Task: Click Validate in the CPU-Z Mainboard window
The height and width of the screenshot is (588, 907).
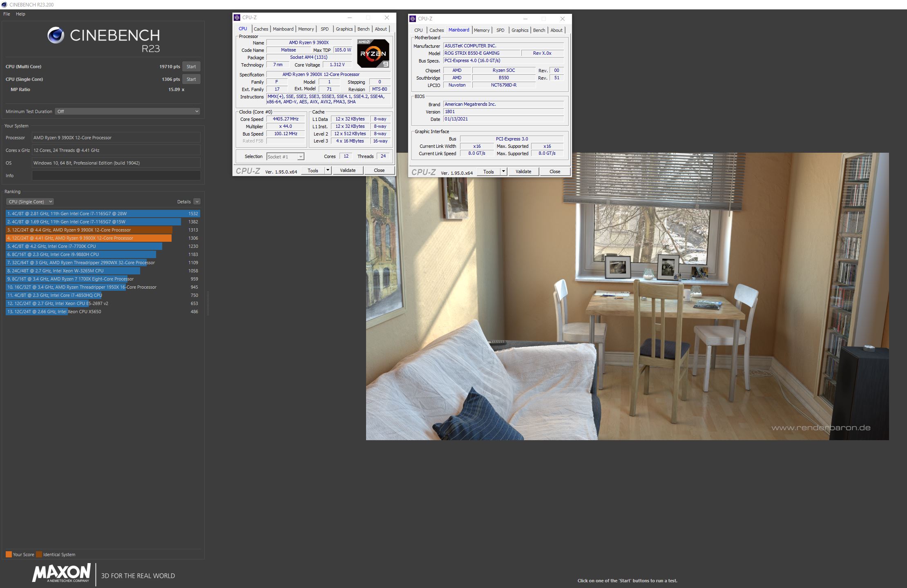Action: point(523,172)
